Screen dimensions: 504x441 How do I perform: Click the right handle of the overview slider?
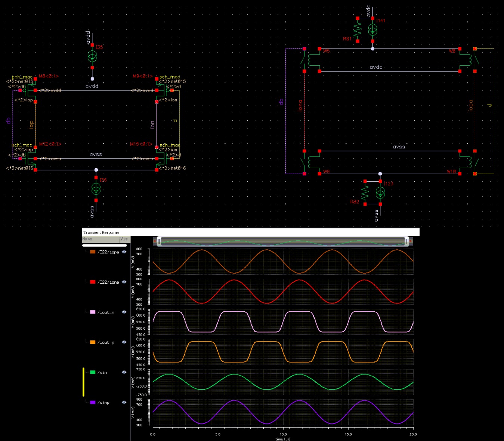(406, 241)
